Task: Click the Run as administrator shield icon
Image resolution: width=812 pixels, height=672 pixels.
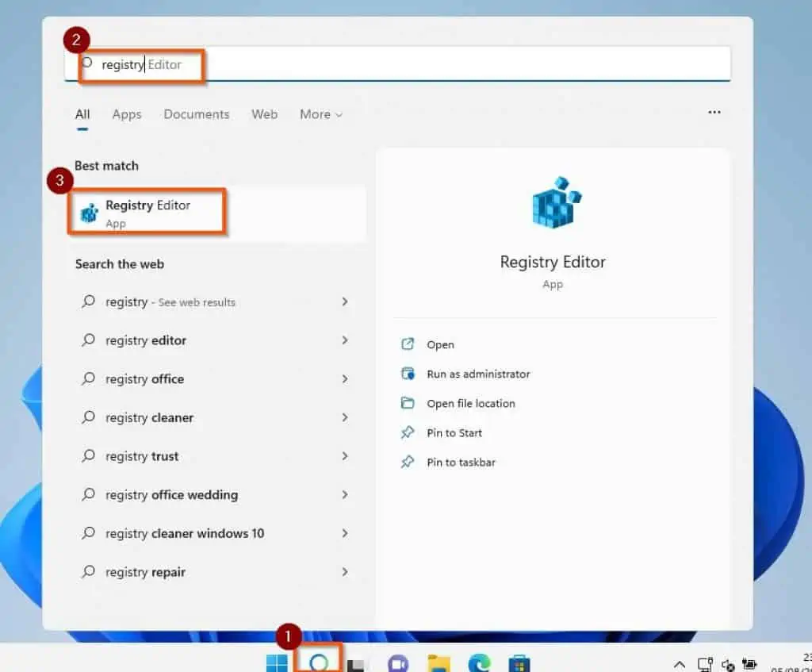Action: coord(408,374)
